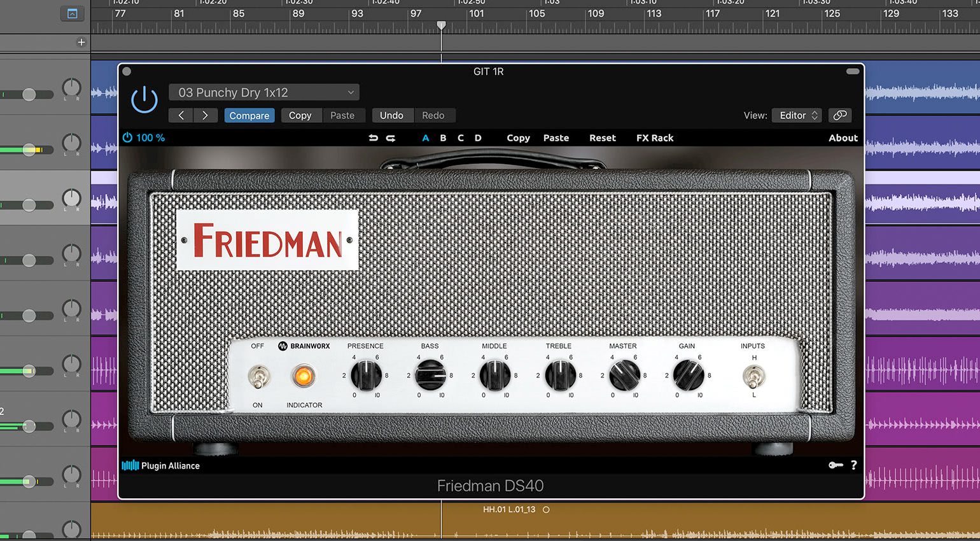Image resolution: width=980 pixels, height=541 pixels.
Task: Go to the next preset arrow
Action: click(205, 115)
